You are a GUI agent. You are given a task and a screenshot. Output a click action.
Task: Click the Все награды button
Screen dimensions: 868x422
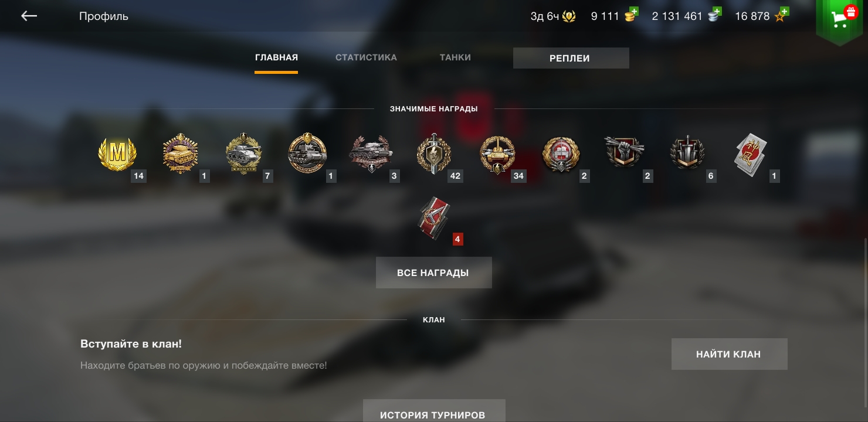click(434, 273)
